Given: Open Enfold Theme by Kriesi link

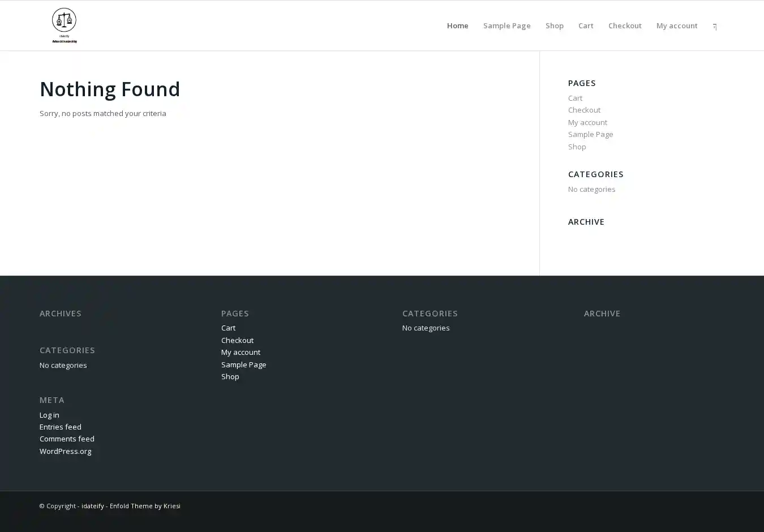Looking at the screenshot, I should click(x=145, y=506).
